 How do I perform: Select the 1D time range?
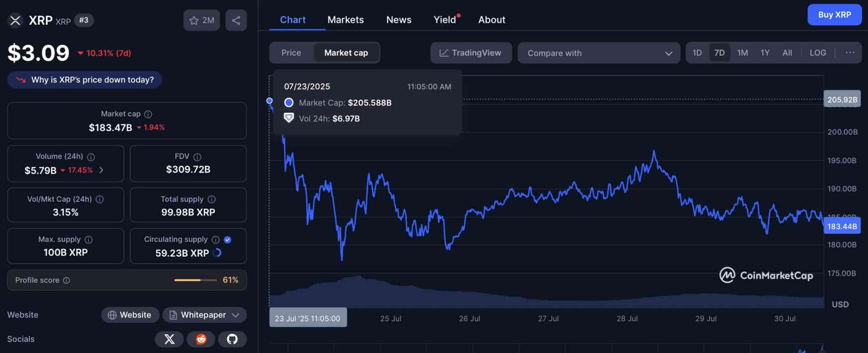click(697, 53)
